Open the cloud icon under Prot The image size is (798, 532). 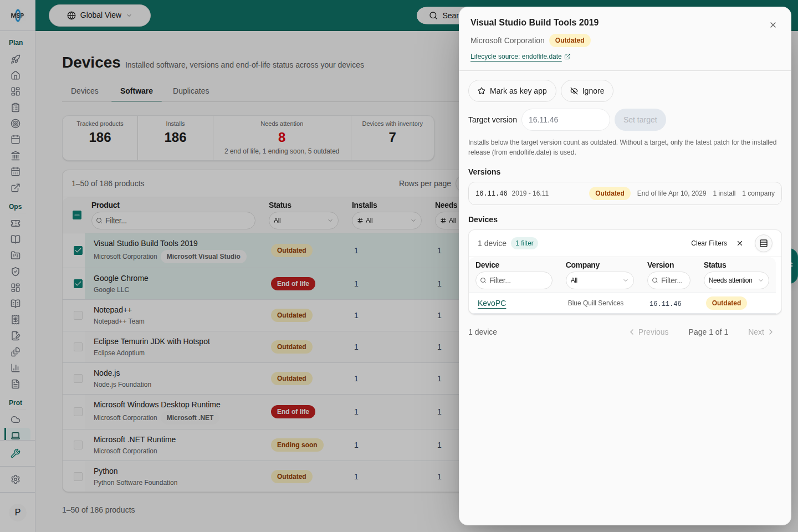(16, 420)
